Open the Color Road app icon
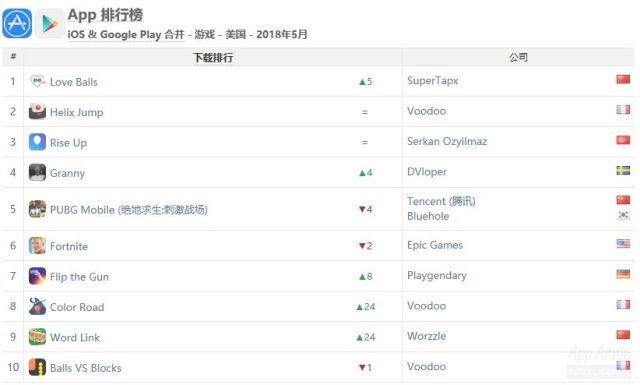640x385 pixels. [x=37, y=307]
